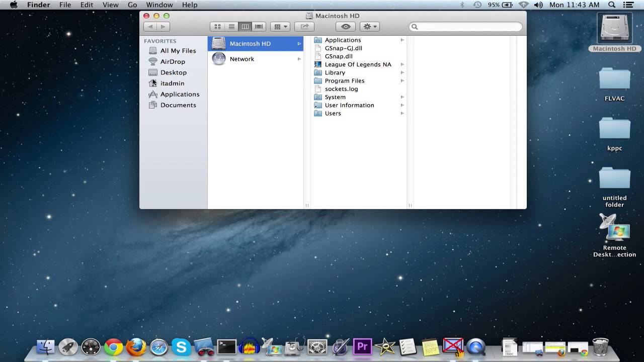Open the Edit menu
The width and height of the screenshot is (644, 362).
click(87, 5)
